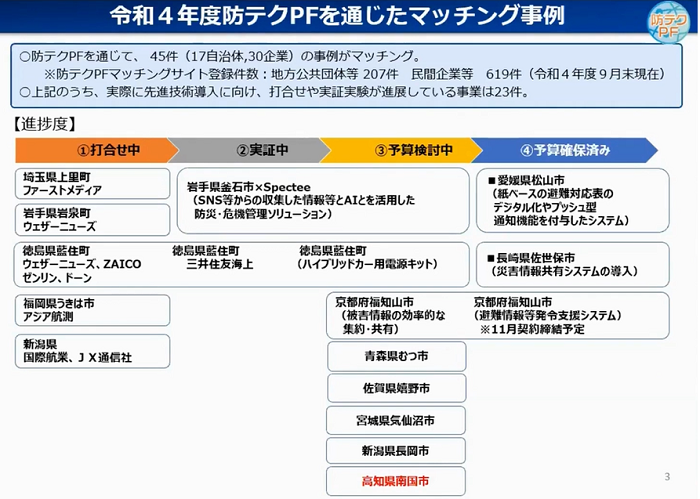This screenshot has width=700, height=499.
Task: Click the 被害情報の効率的な line
Action: [393, 316]
